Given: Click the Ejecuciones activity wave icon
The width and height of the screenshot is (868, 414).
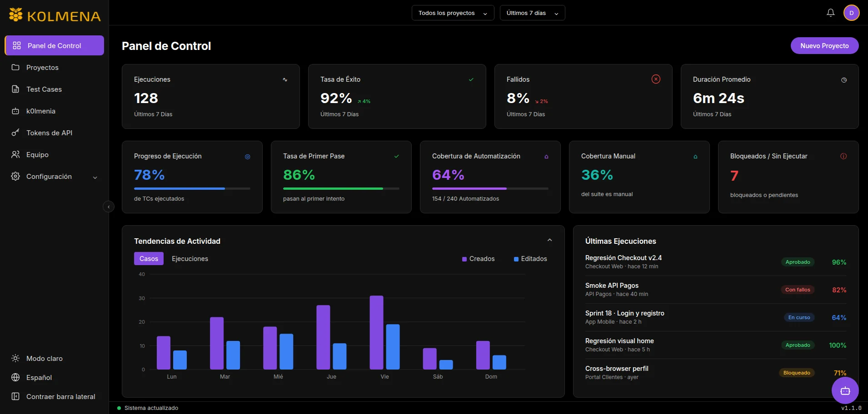Looking at the screenshot, I should pyautogui.click(x=285, y=79).
